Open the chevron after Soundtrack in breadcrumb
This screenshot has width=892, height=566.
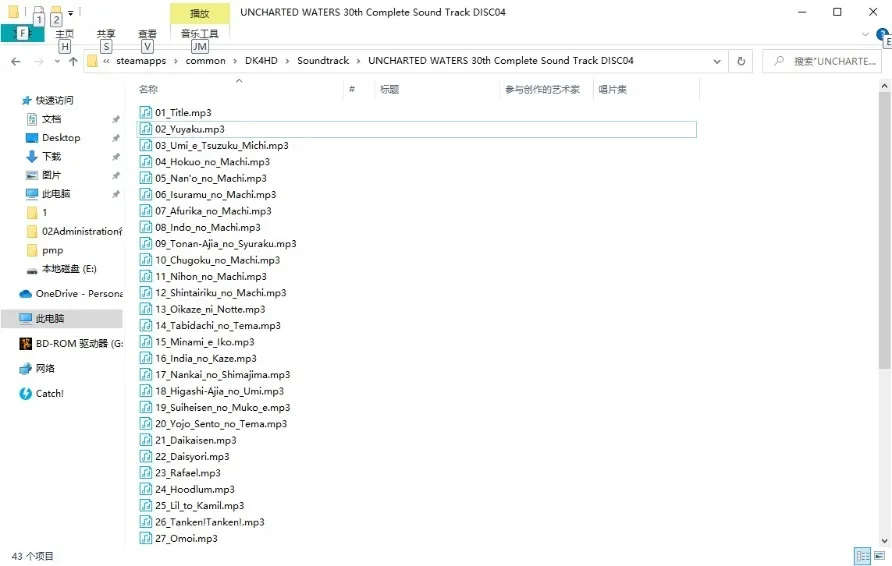[x=359, y=61]
